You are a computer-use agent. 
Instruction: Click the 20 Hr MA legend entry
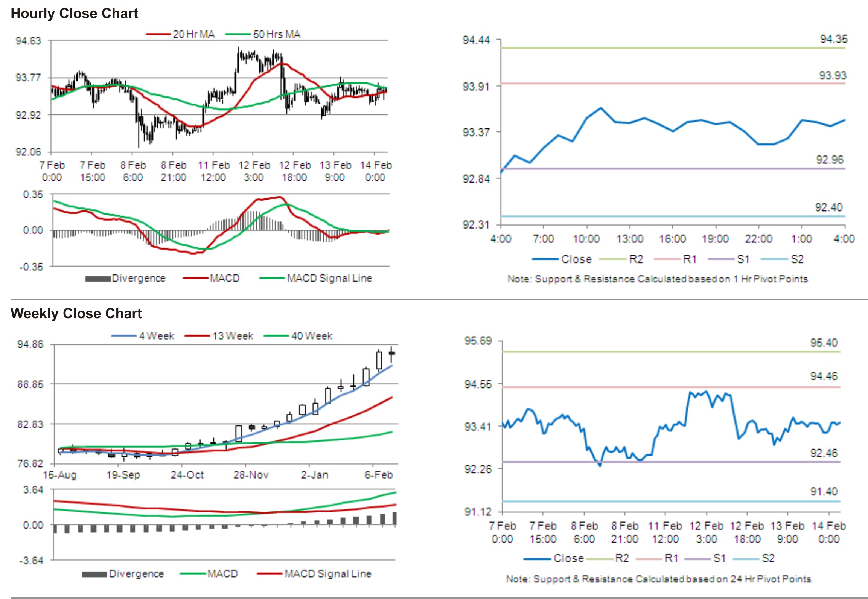(x=181, y=34)
